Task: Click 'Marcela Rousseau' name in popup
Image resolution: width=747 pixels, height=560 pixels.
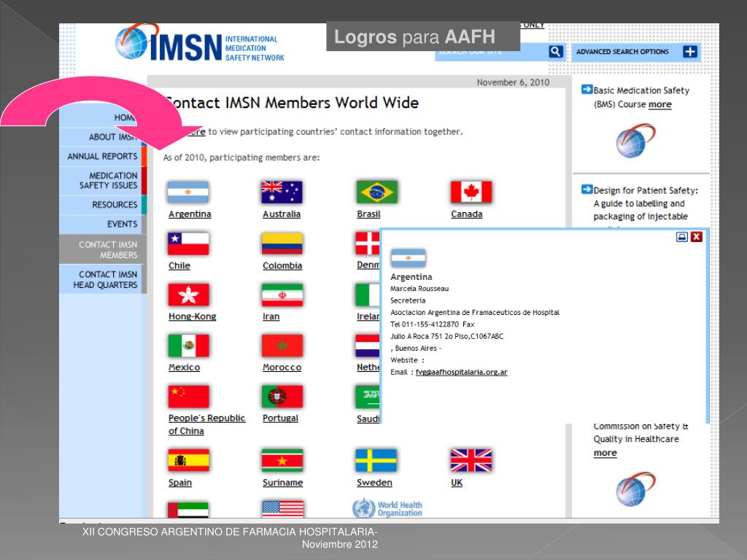Action: click(x=419, y=289)
